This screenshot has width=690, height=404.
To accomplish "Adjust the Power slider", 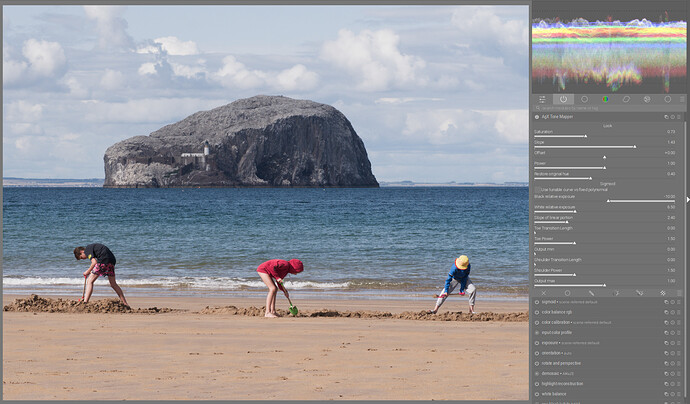I will pyautogui.click(x=605, y=165).
